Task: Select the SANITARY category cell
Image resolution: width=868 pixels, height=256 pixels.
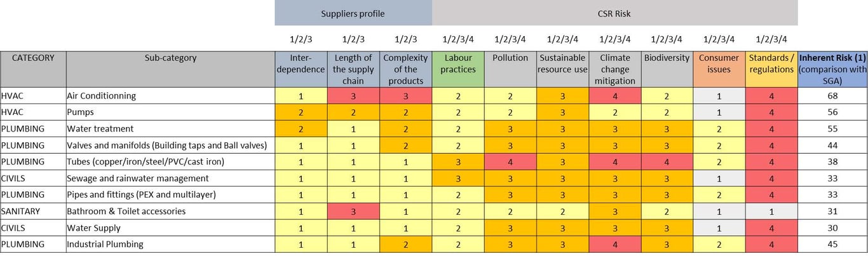Action: (33, 211)
